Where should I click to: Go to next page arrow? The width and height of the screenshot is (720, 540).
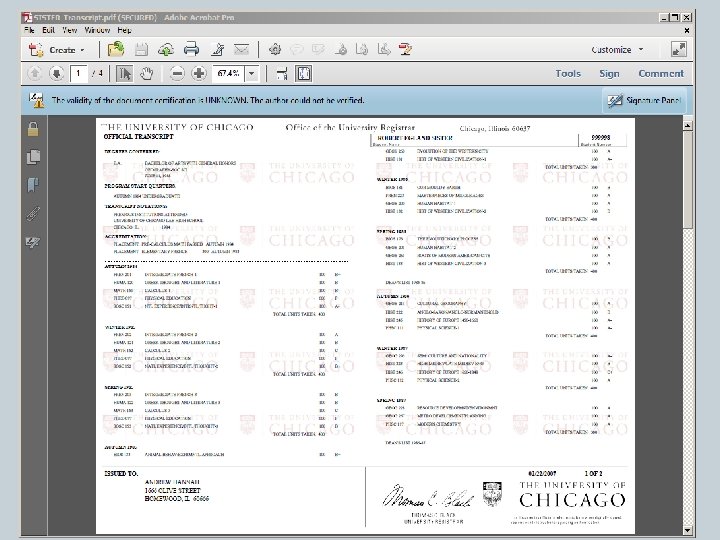click(x=56, y=73)
